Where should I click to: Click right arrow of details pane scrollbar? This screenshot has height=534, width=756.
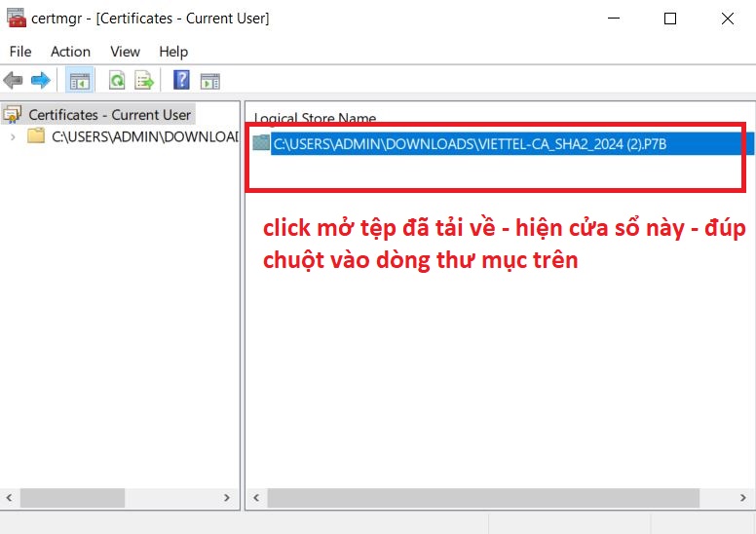pos(743,497)
